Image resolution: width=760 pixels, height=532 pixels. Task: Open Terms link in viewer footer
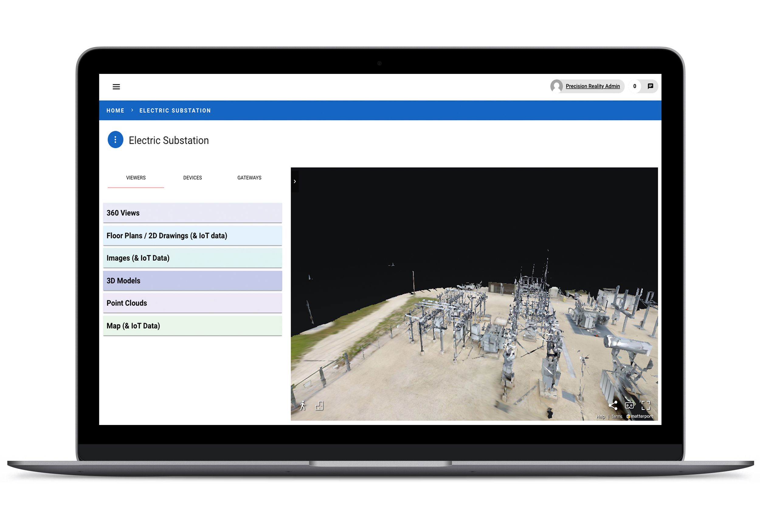[617, 417]
